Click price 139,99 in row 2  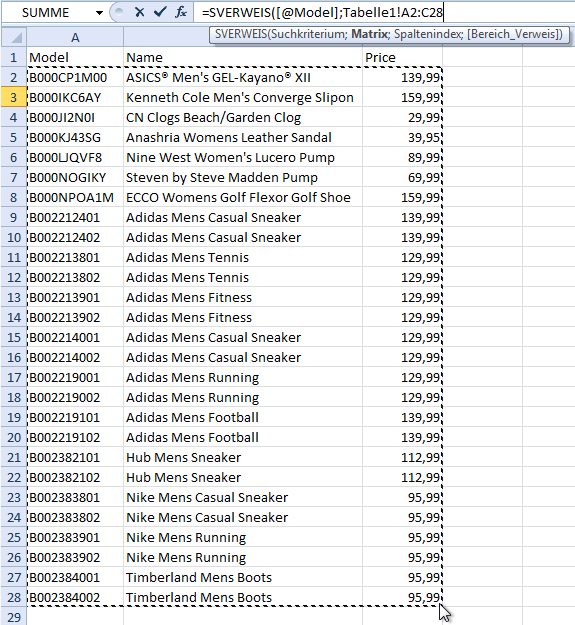pos(402,77)
